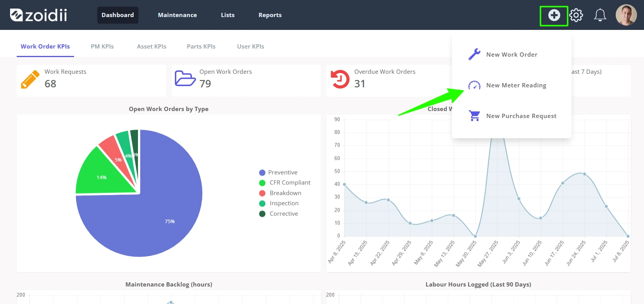Click the wrench New Work Order icon
This screenshot has height=304, width=644.
tap(475, 54)
